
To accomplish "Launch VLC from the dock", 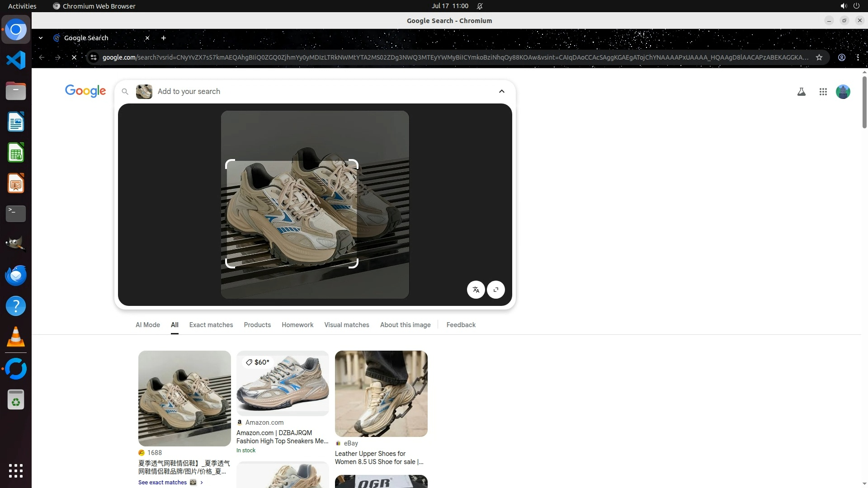I will point(16,337).
